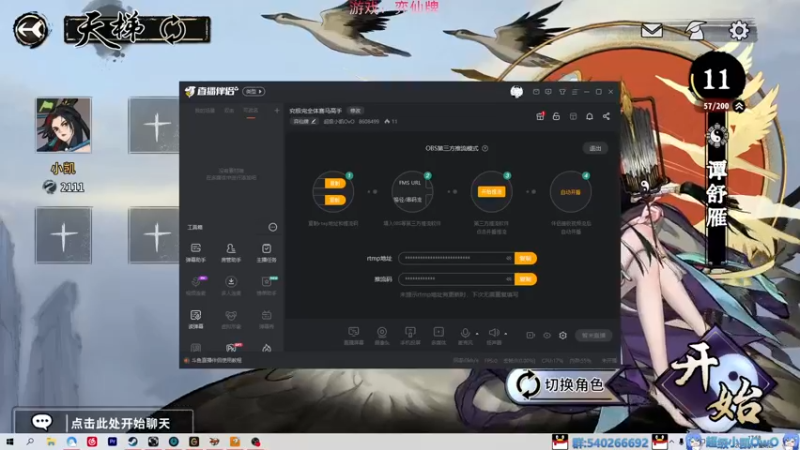Focus the rtmp address field
Image resolution: width=800 pixels, height=450 pixels.
[x=456, y=258]
